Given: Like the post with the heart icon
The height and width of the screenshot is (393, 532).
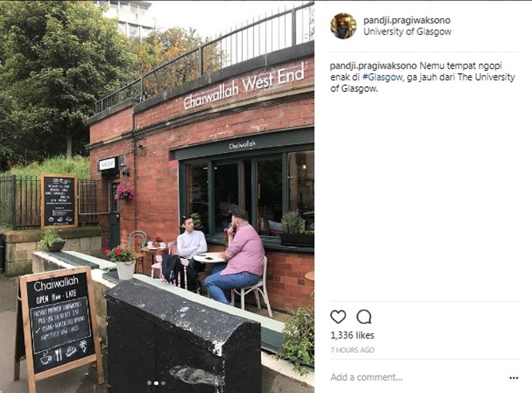Looking at the screenshot, I should pyautogui.click(x=338, y=317).
